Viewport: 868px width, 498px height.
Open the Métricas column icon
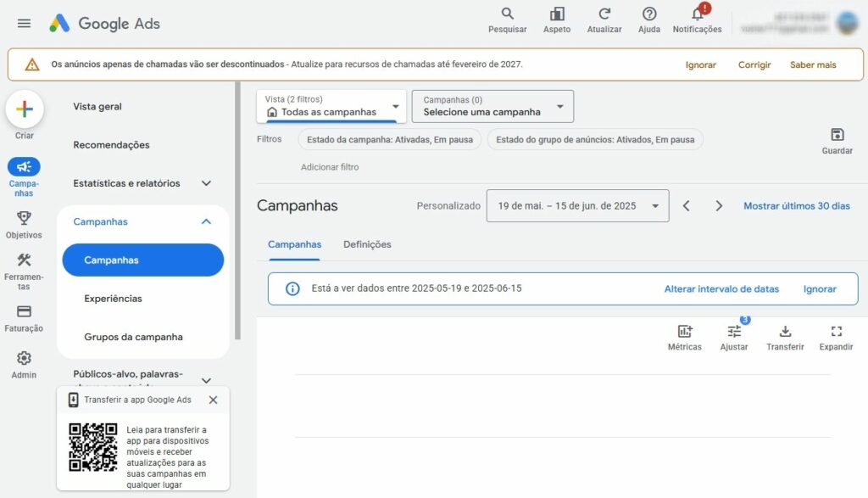[x=684, y=332]
